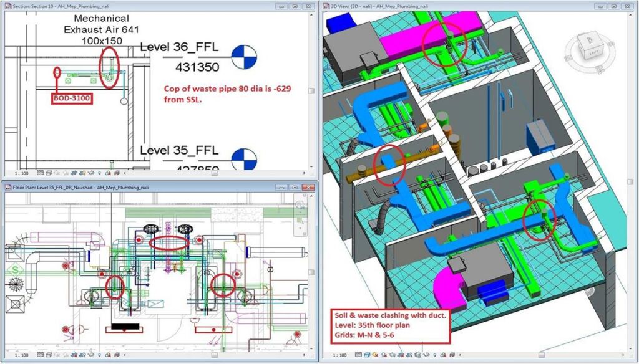Image resolution: width=639 pixels, height=364 pixels.
Task: Click detail level icon in Floor Plan view bar
Action: click(x=41, y=355)
